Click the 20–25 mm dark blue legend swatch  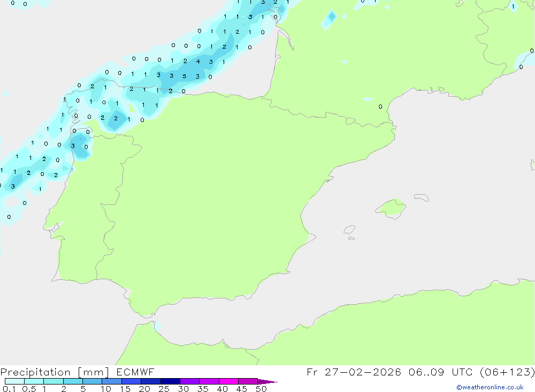150,381
